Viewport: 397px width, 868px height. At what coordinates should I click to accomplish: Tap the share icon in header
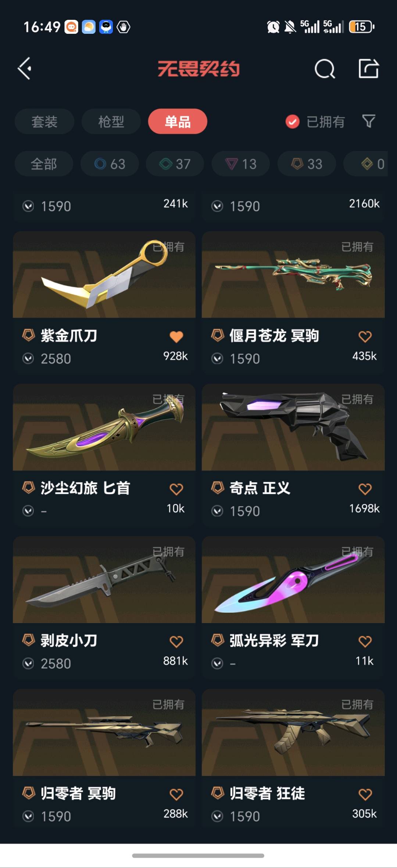[369, 68]
